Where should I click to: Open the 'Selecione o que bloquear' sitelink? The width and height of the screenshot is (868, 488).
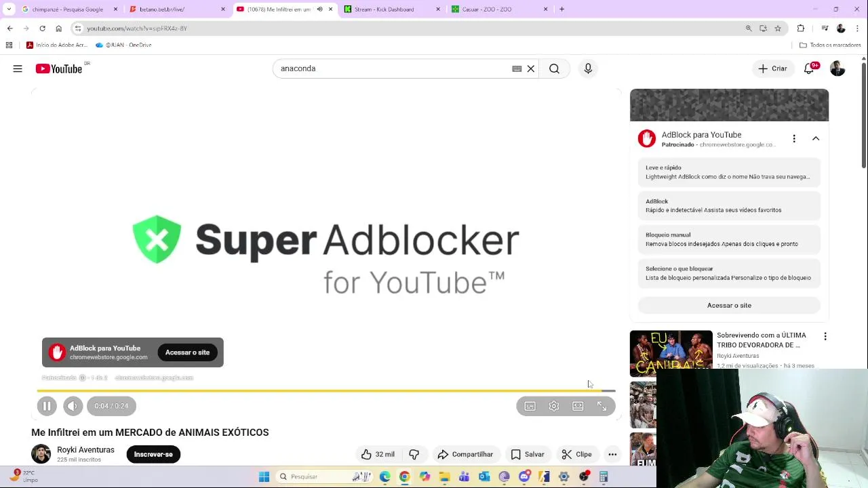pyautogui.click(x=729, y=273)
